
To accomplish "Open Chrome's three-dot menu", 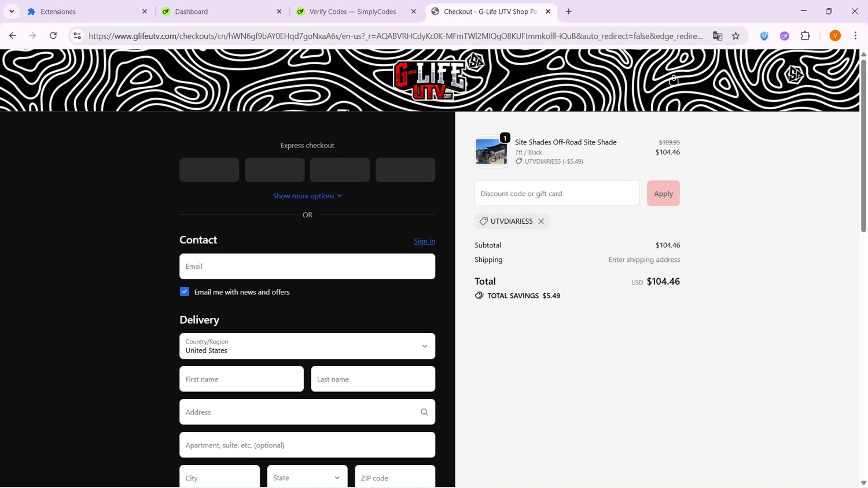I will click(856, 36).
